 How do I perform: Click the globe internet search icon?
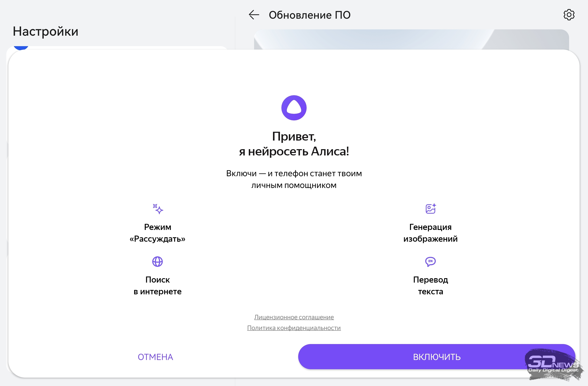tap(157, 262)
